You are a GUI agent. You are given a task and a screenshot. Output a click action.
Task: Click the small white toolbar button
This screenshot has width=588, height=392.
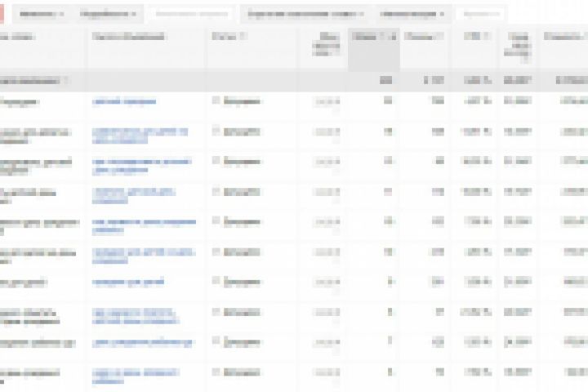point(481,14)
